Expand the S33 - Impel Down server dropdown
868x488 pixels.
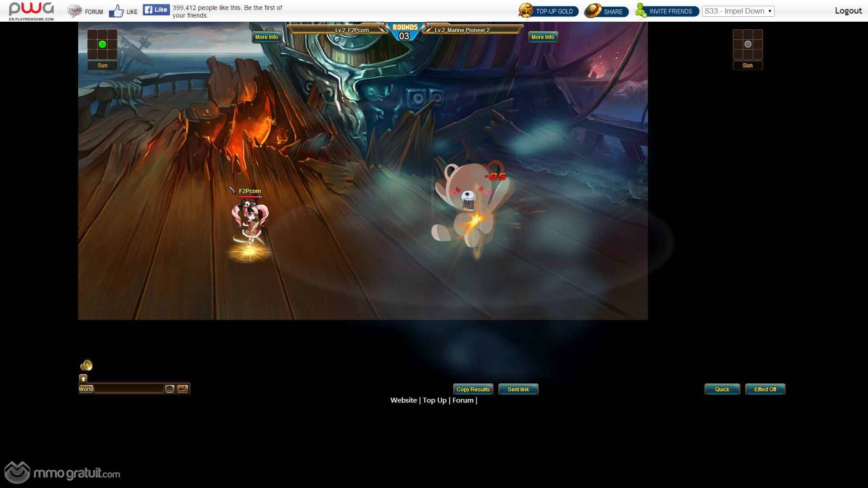click(x=738, y=11)
